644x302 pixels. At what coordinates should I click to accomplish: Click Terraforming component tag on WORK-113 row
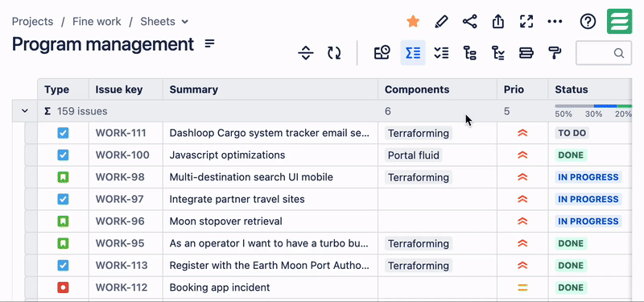pyautogui.click(x=419, y=266)
